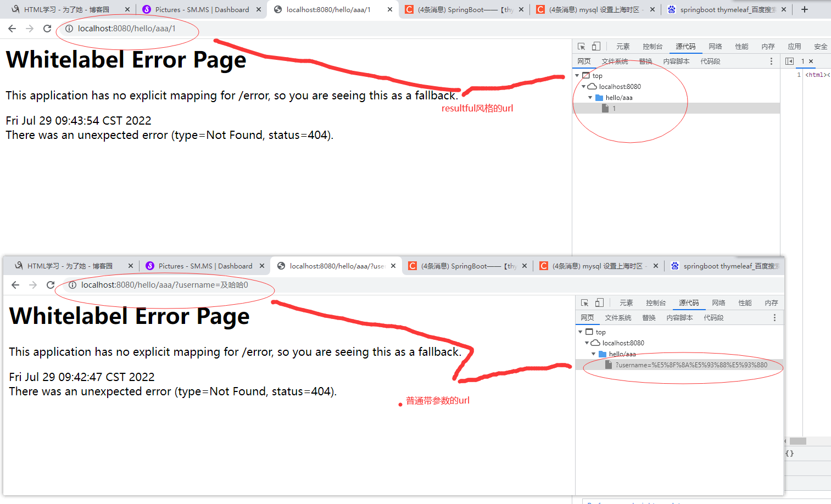Collapse 'top' tree node in upper DevTools

[x=577, y=76]
